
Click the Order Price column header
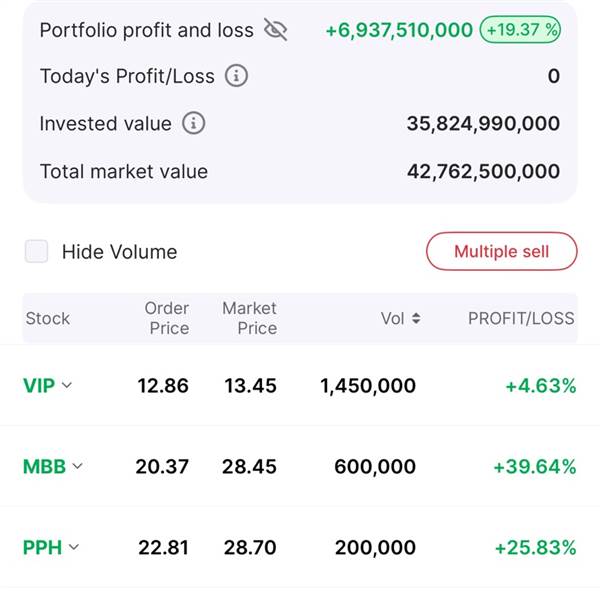tap(167, 318)
